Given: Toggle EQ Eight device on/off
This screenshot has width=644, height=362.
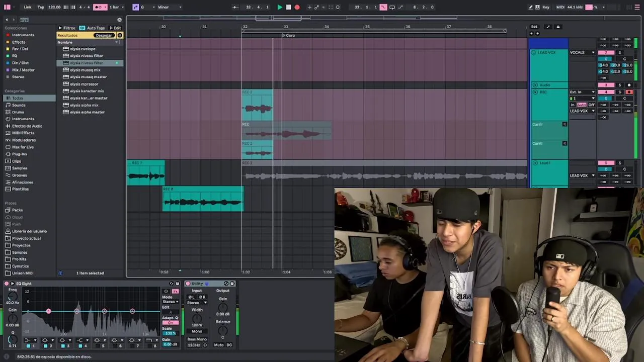Looking at the screenshot, I should [x=7, y=284].
